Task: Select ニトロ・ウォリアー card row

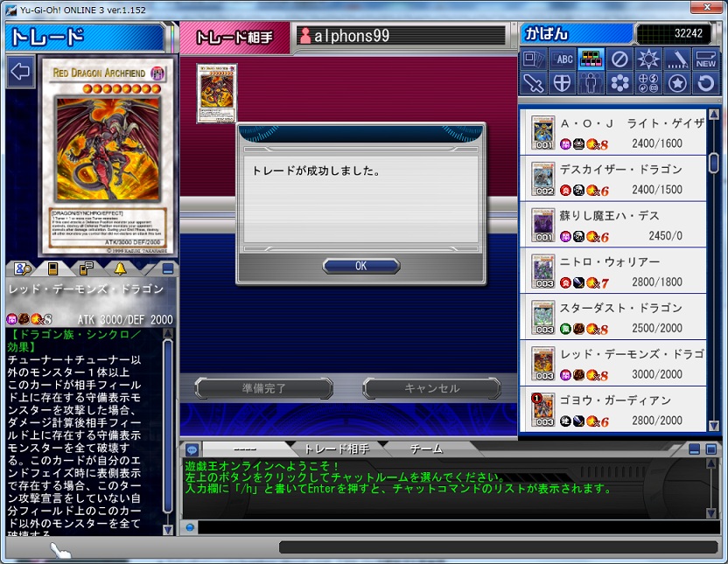Action: coord(612,271)
